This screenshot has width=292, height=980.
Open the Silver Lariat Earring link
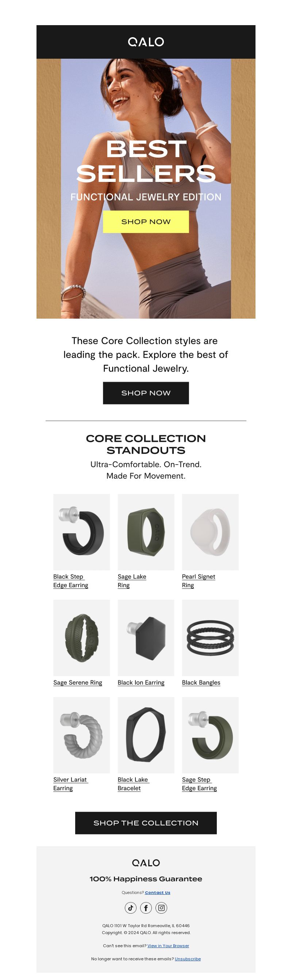(x=70, y=784)
